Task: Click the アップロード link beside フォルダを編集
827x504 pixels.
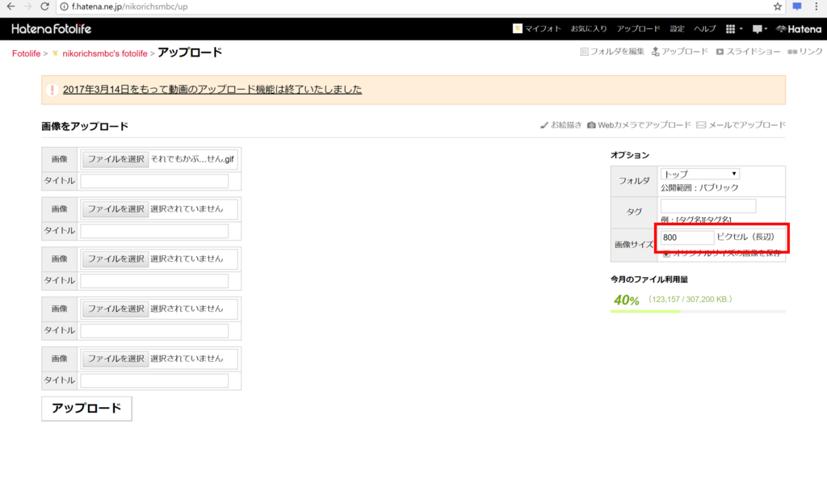Action: [x=680, y=51]
